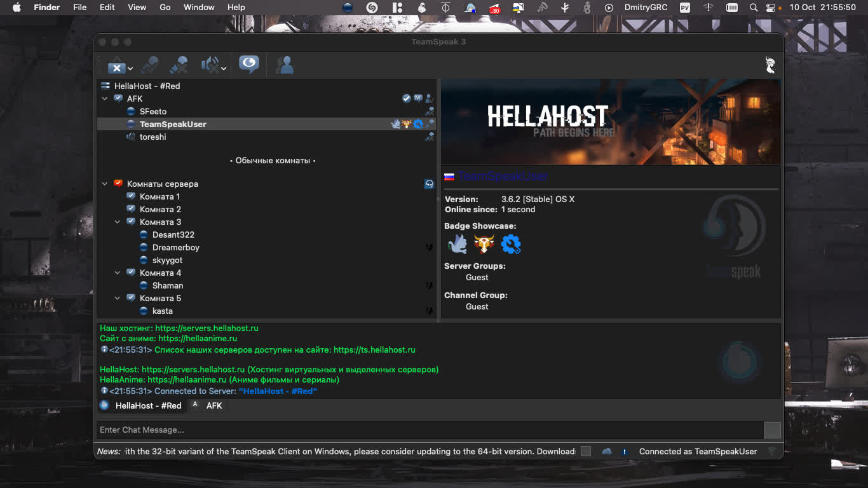
Task: Select the TeamSpeakUser row in channel tree
Action: tap(267, 124)
